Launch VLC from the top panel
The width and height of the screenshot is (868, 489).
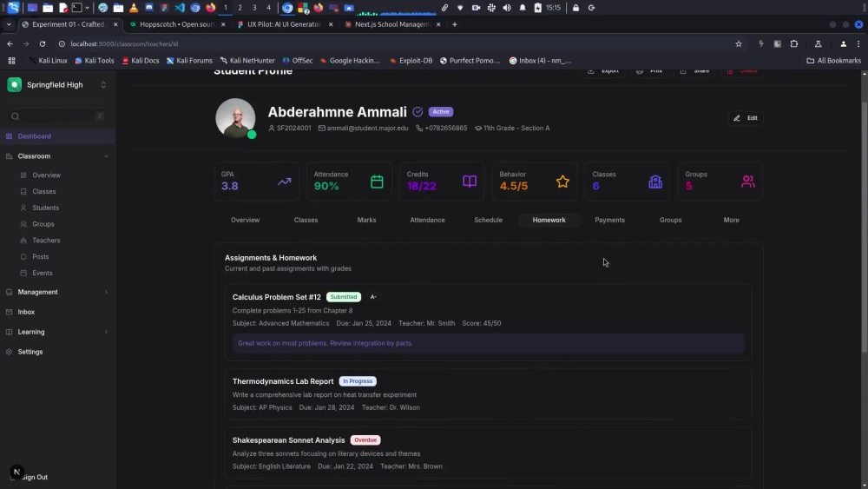point(134,8)
